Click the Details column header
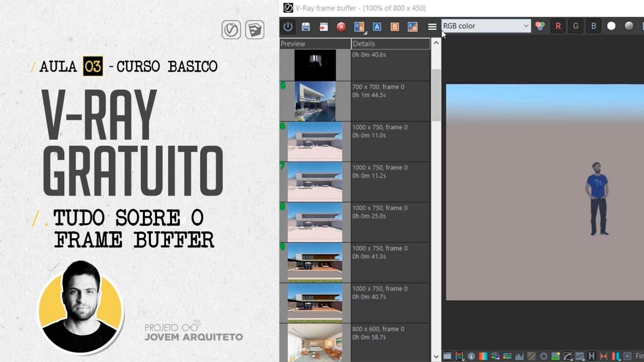Image resolution: width=644 pixels, height=362 pixels. (390, 44)
